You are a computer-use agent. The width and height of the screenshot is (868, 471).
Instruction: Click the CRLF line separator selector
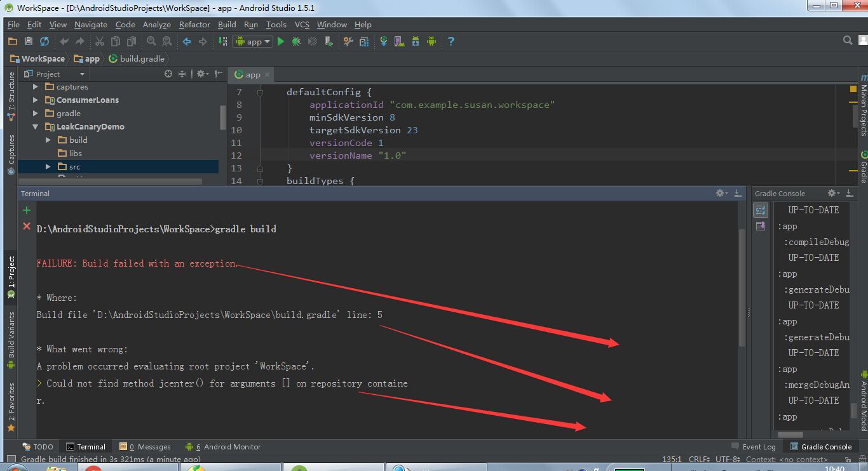click(699, 459)
